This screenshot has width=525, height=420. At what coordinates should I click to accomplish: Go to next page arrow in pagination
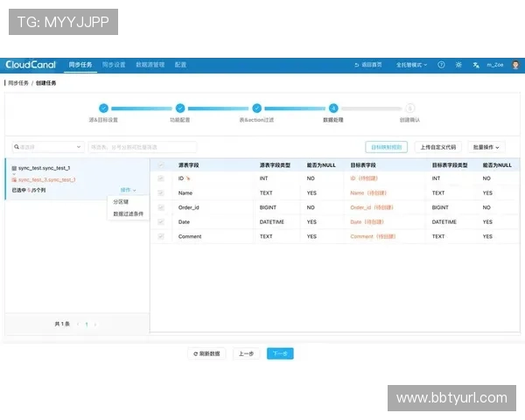(x=95, y=325)
